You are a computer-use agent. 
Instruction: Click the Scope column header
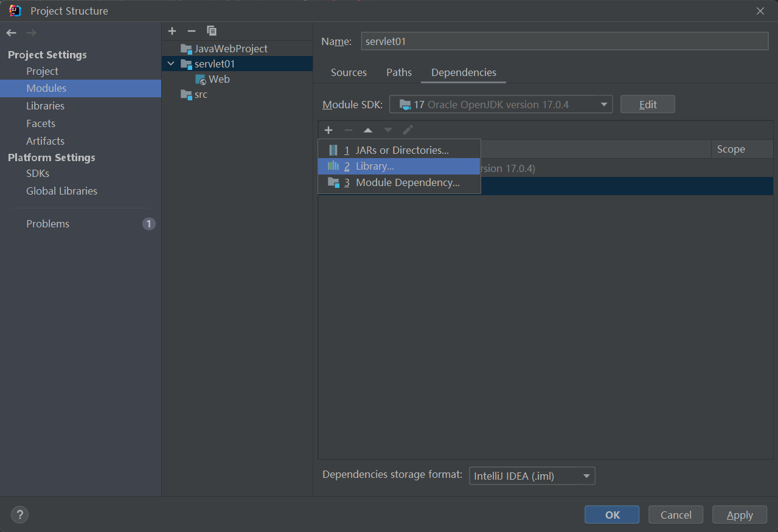(731, 150)
